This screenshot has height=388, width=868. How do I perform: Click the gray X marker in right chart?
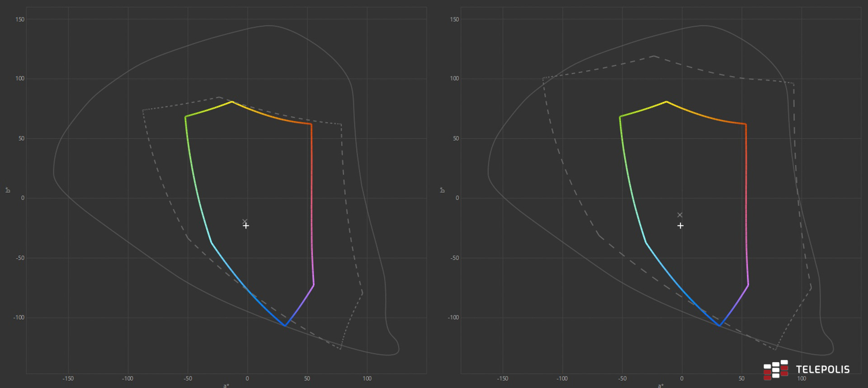pos(679,215)
